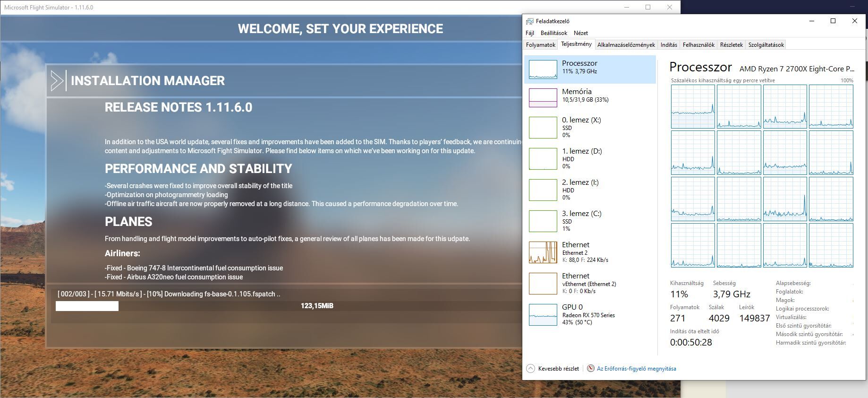
Task: Open Az Erőforrás-figyelő megnyitása link
Action: tap(637, 369)
